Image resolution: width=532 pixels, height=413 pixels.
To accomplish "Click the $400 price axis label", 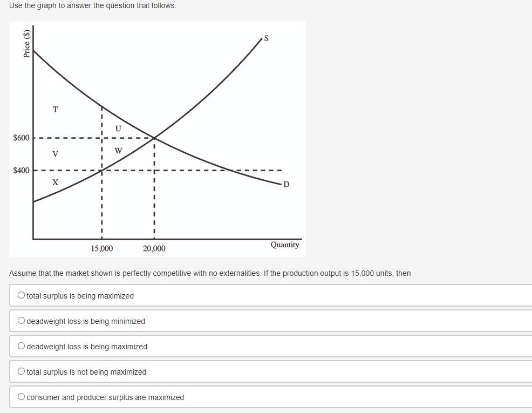I will 20,170.
